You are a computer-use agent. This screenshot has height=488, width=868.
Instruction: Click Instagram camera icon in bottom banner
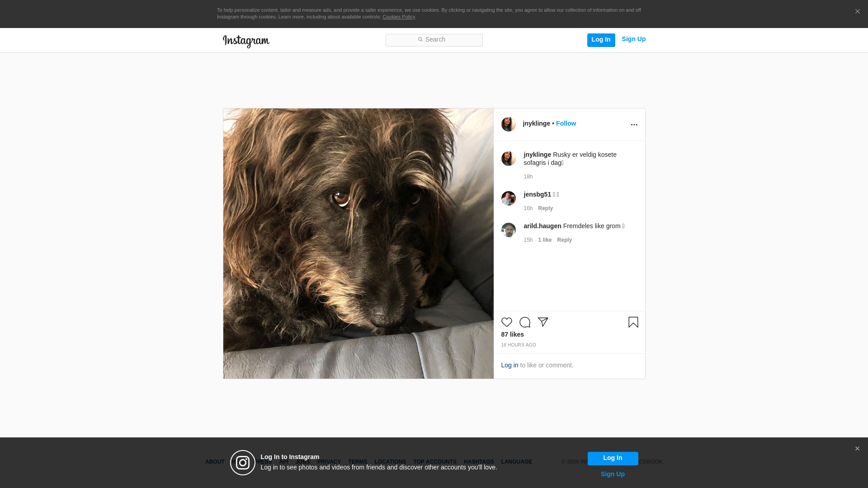243,463
